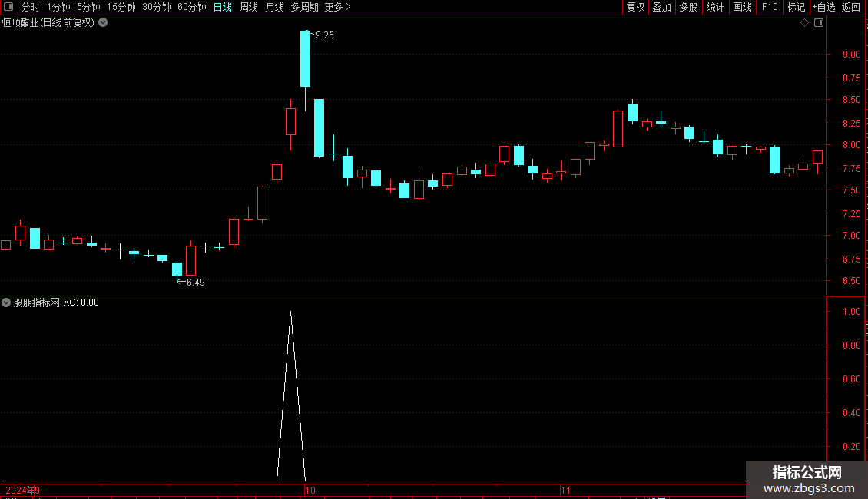
Task: Open the 复权 adjustment menu
Action: click(x=635, y=7)
